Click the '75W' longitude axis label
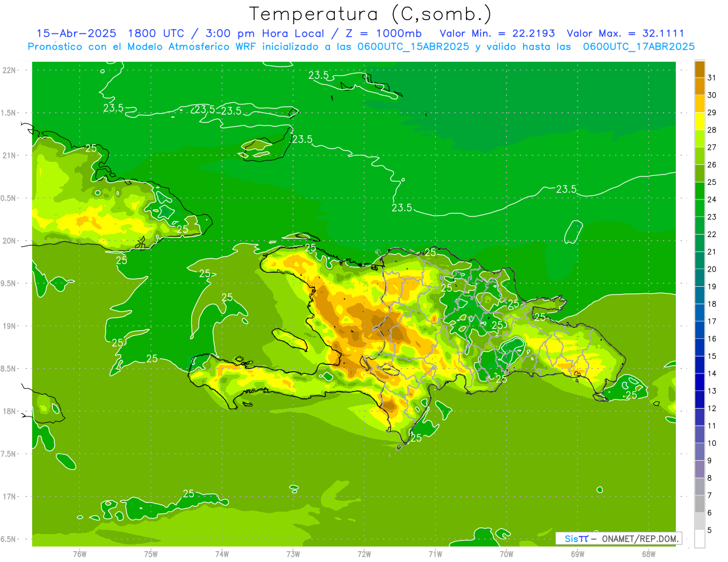 tap(151, 554)
